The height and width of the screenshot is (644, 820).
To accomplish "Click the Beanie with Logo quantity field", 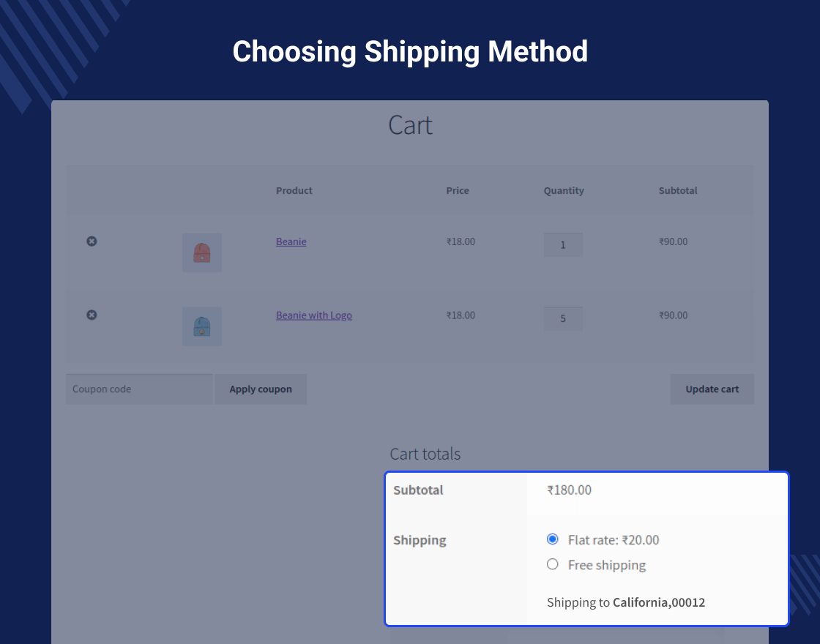I will (563, 318).
